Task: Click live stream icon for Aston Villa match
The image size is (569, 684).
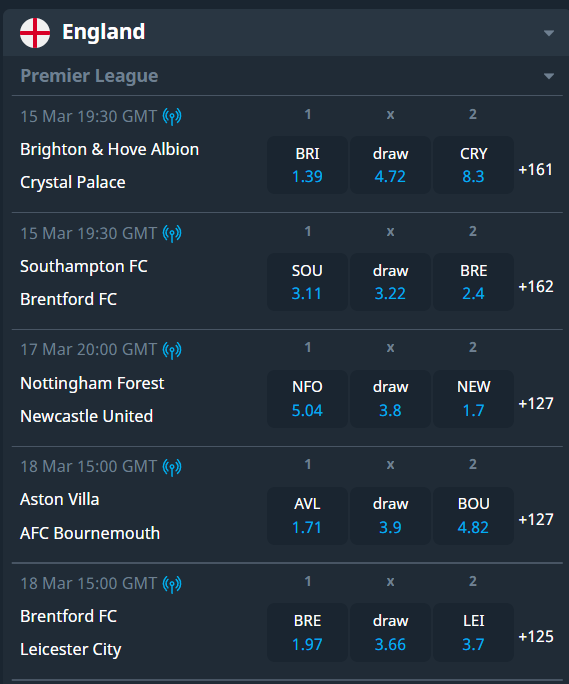Action: (172, 467)
